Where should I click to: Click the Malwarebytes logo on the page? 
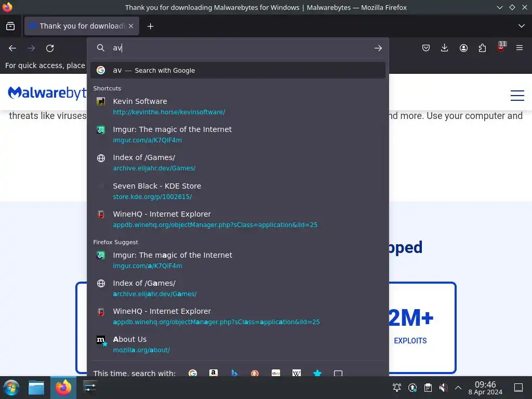47,92
